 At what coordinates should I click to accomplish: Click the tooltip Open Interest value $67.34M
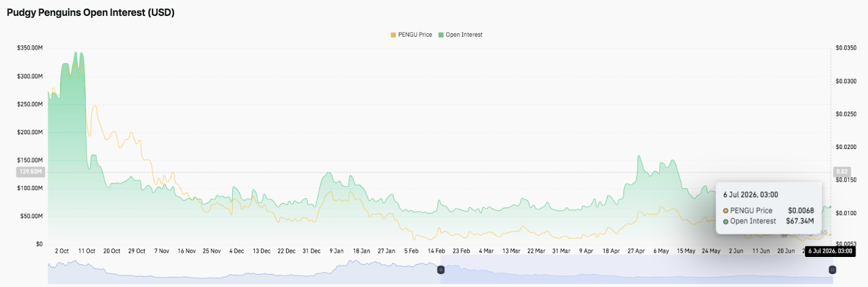pyautogui.click(x=800, y=221)
